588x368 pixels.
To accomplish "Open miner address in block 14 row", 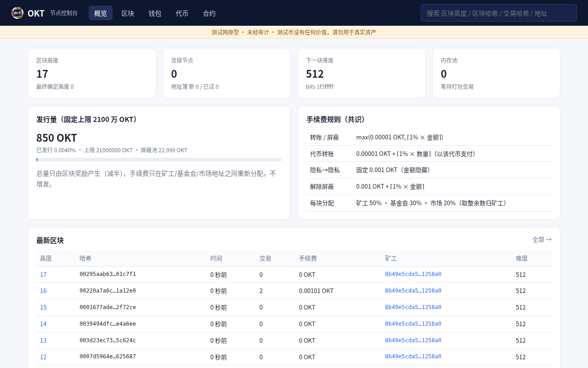I will click(x=413, y=324).
